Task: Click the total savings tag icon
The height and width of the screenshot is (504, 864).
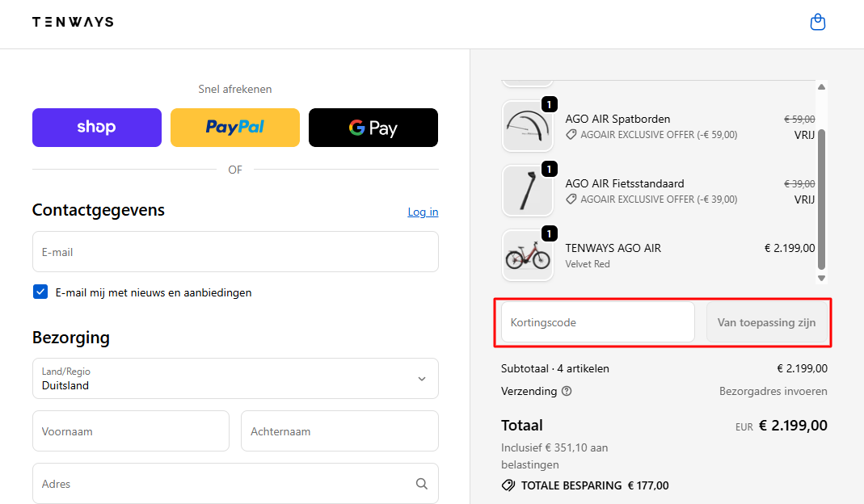Action: click(x=508, y=485)
